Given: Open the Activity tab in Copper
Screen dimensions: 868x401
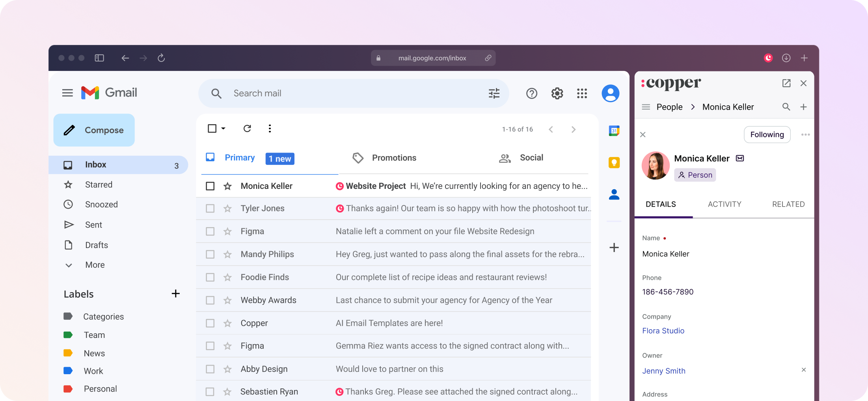Looking at the screenshot, I should click(724, 204).
